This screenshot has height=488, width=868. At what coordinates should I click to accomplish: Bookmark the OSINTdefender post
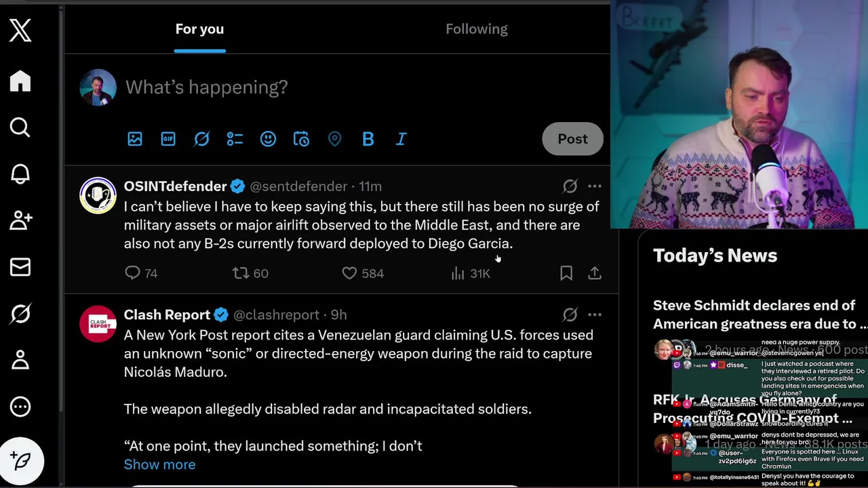566,273
